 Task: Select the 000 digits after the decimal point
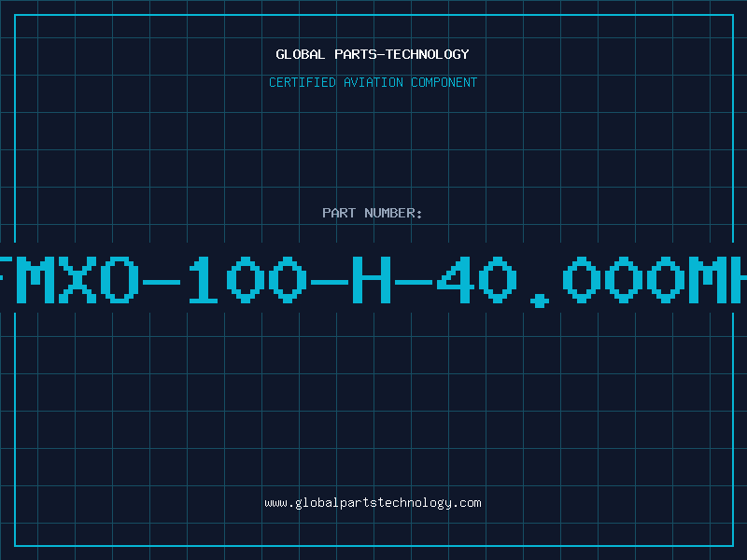(x=624, y=280)
